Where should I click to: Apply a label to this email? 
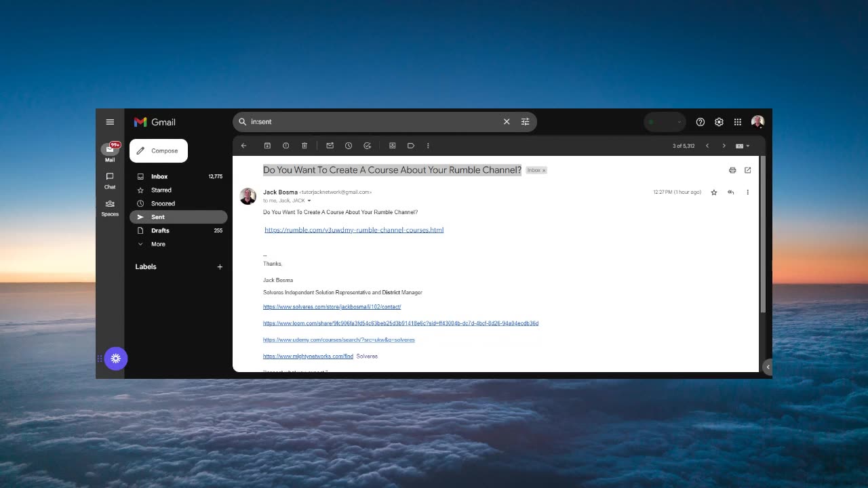[411, 146]
